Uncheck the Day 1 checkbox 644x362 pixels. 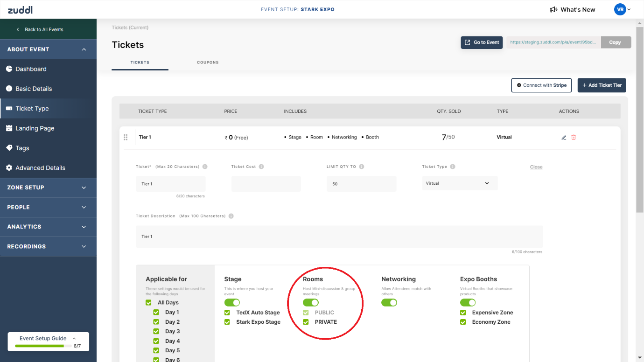point(156,312)
